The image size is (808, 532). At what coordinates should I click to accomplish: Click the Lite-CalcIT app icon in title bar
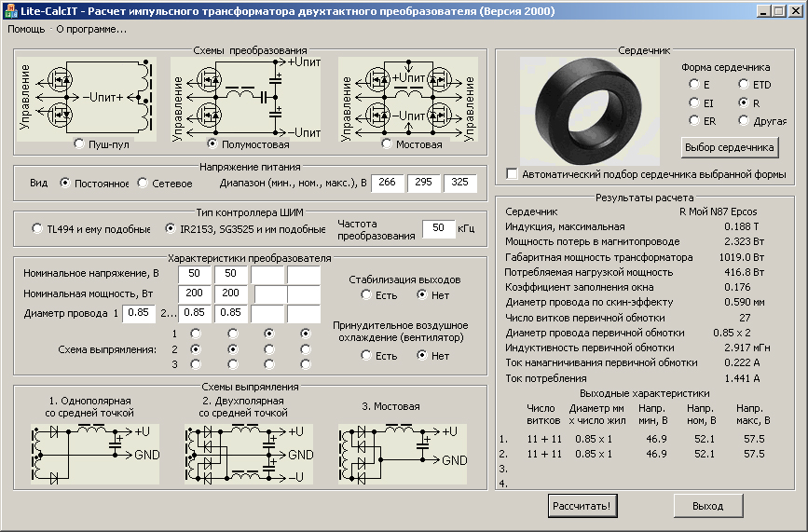point(10,11)
